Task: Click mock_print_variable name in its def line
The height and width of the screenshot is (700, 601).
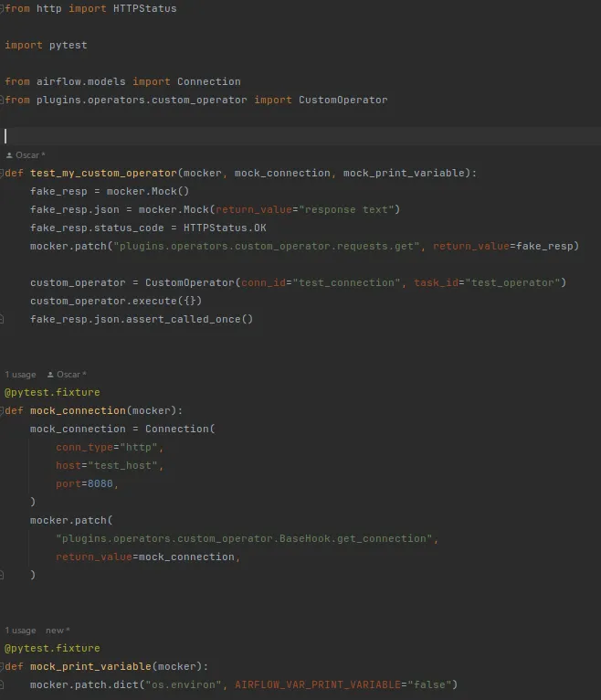Action: click(x=90, y=666)
